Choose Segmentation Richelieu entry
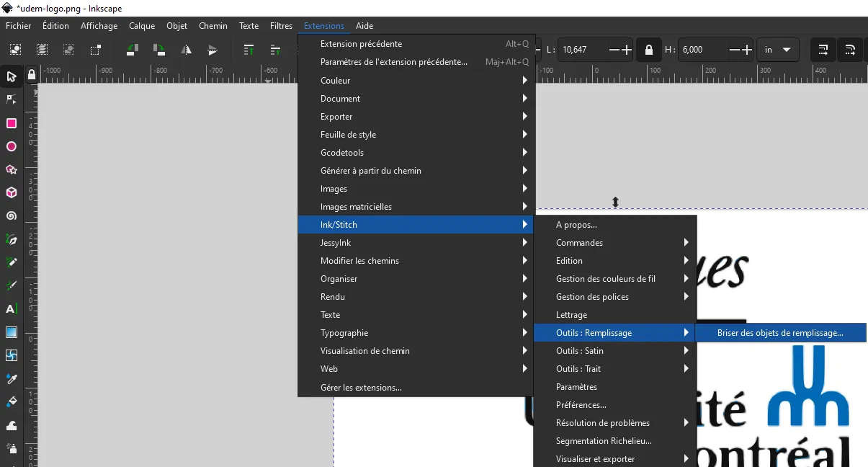This screenshot has height=467, width=868. [x=615, y=441]
